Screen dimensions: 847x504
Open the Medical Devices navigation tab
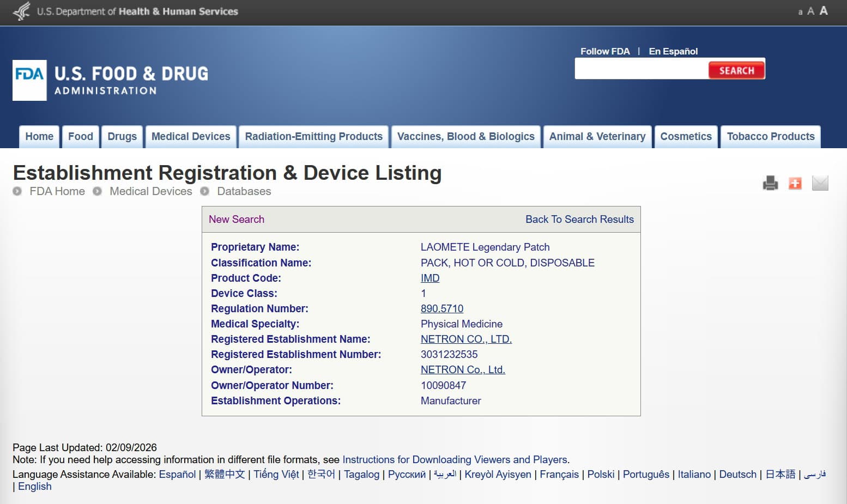click(191, 137)
